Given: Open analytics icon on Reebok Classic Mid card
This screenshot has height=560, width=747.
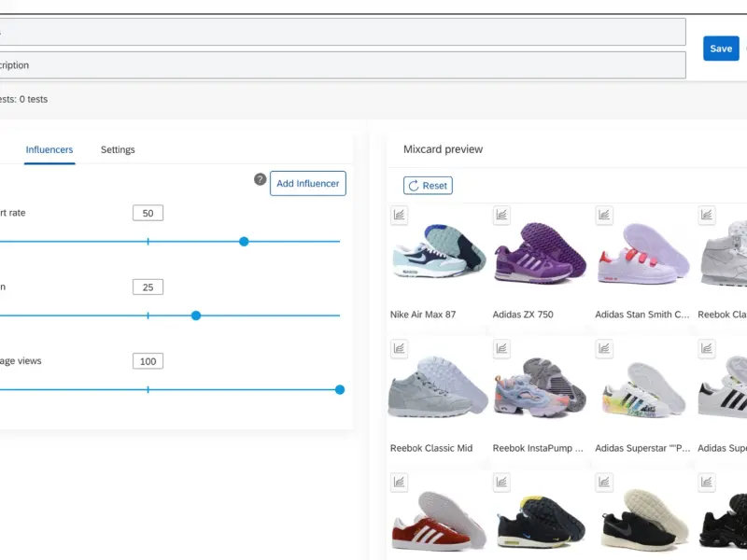Looking at the screenshot, I should 400,349.
